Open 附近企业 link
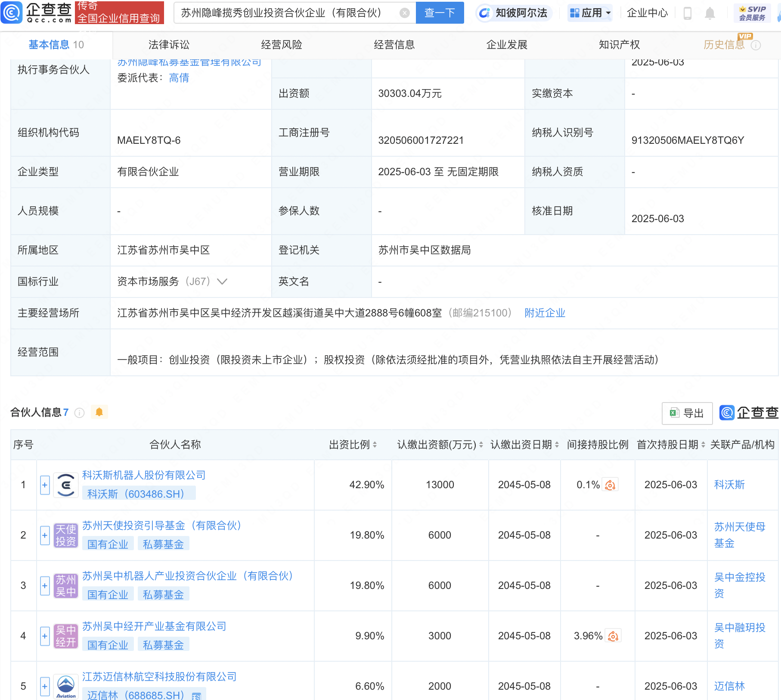 tap(545, 313)
